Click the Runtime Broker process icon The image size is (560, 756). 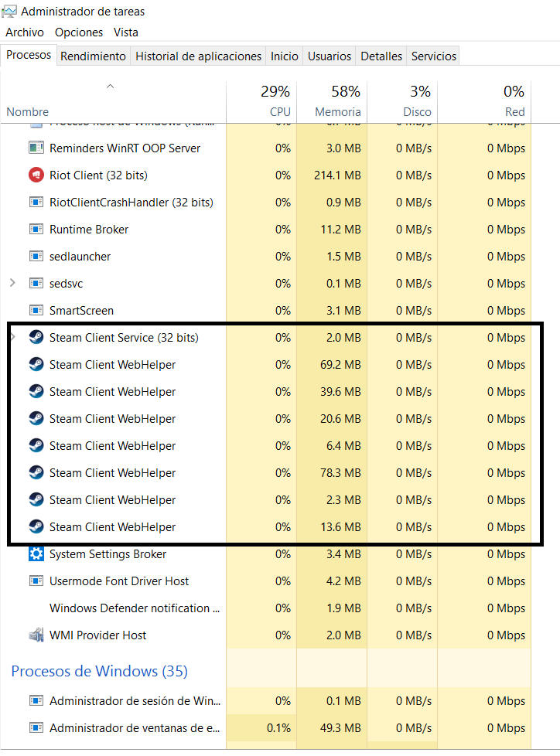(x=36, y=229)
